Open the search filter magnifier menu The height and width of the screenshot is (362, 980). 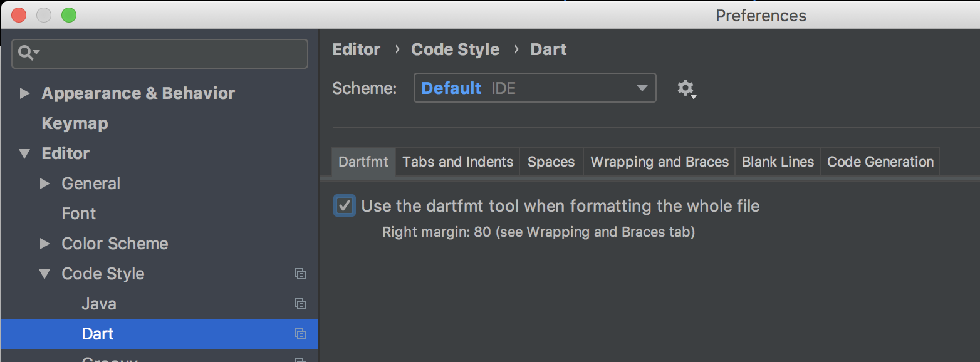point(27,54)
